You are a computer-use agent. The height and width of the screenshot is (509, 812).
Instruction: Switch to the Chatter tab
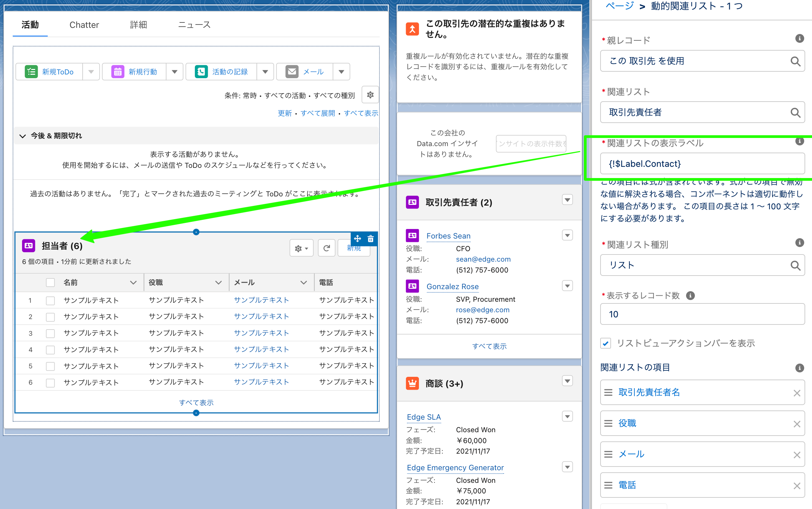[84, 25]
